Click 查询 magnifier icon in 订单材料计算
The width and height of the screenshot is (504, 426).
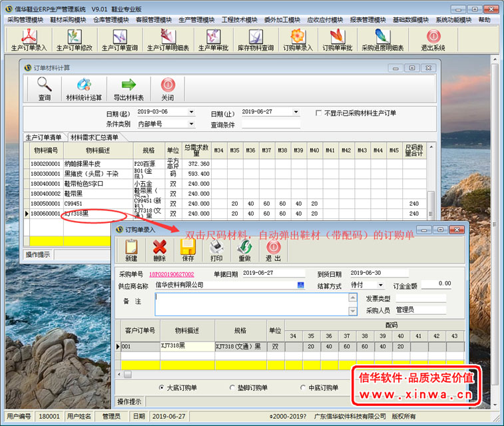coord(45,89)
